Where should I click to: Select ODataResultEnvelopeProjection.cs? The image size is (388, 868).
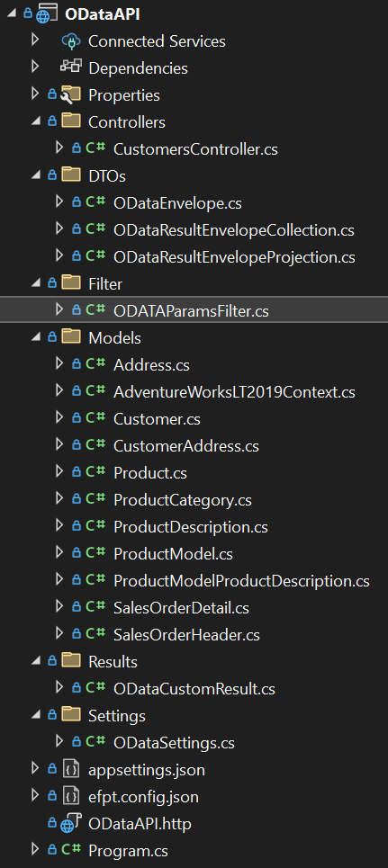tap(234, 257)
